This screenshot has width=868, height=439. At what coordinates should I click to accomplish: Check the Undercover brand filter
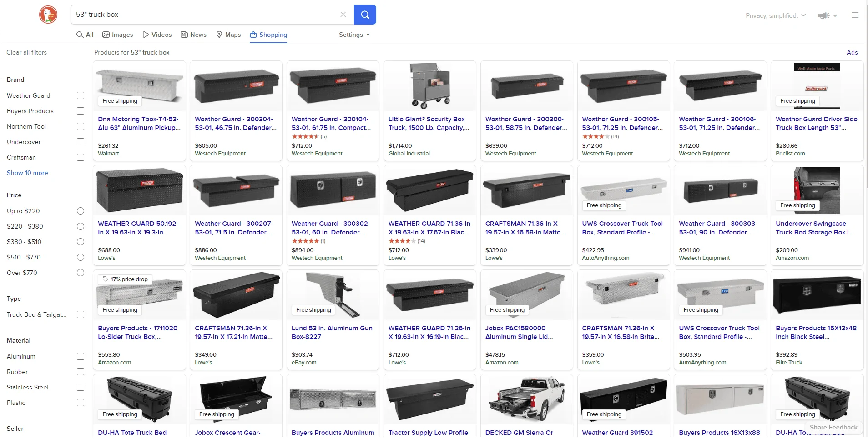point(81,142)
